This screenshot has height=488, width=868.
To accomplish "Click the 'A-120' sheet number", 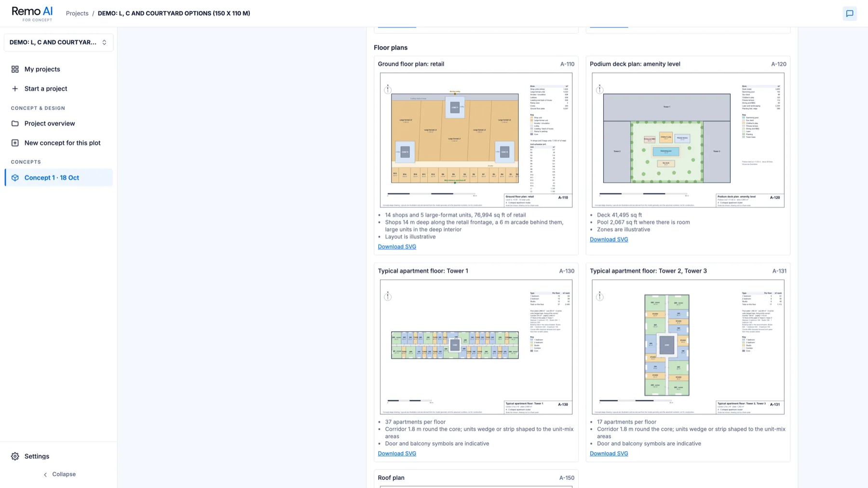I will 779,64.
